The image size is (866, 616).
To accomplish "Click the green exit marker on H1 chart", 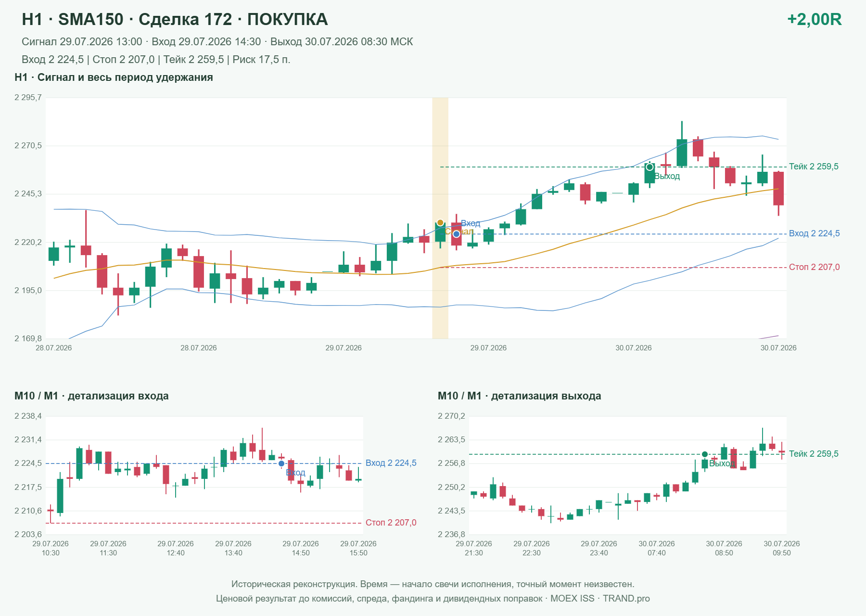I will (x=649, y=167).
